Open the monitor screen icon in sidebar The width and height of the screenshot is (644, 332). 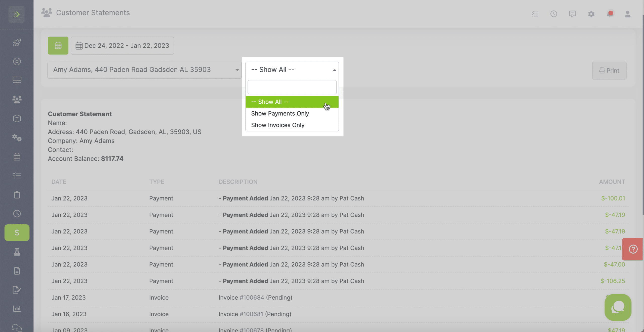pos(17,80)
